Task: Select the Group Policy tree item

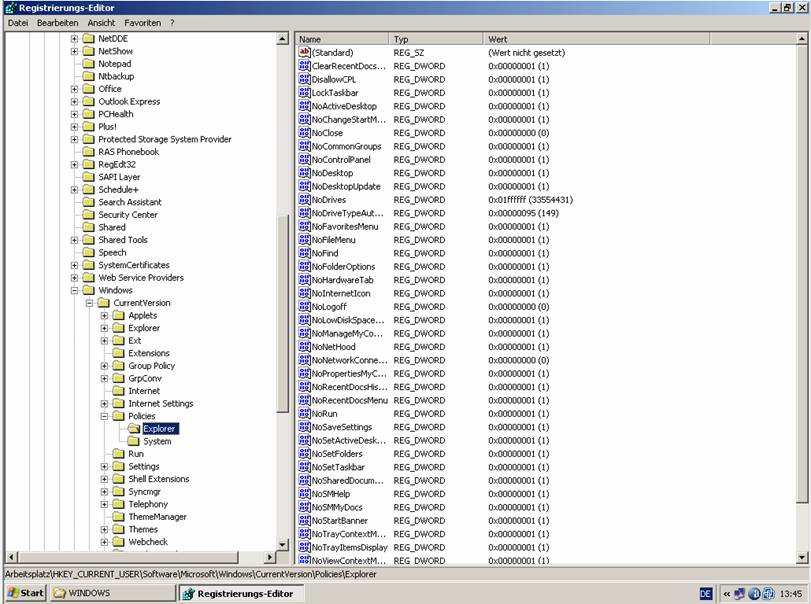Action: (151, 366)
